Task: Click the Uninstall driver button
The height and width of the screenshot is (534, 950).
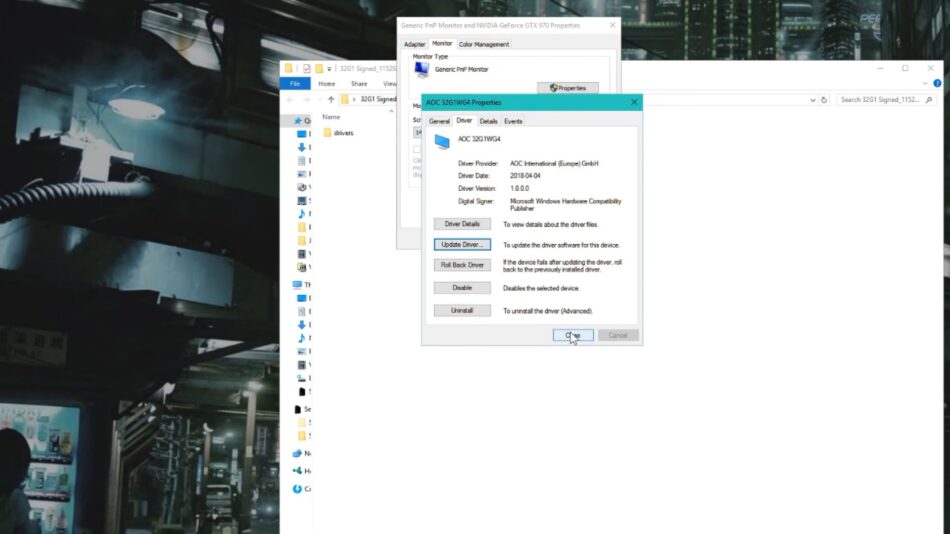Action: (462, 310)
